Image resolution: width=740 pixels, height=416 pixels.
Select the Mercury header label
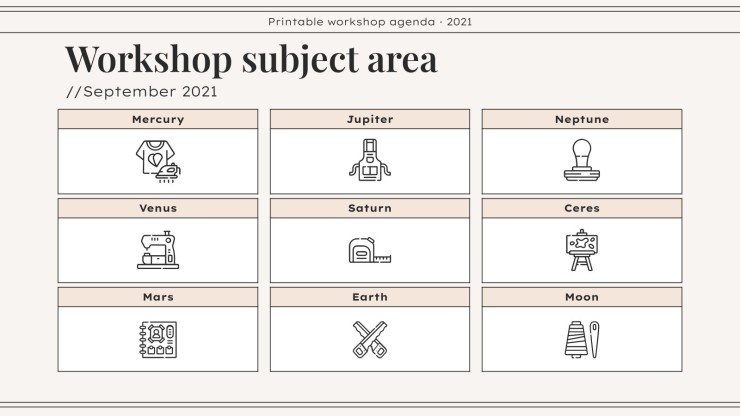pos(158,119)
